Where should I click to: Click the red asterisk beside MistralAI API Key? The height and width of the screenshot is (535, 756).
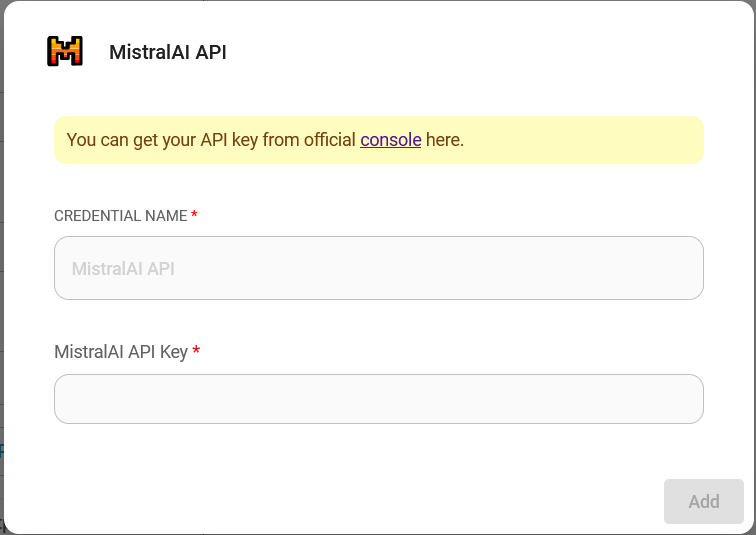[196, 351]
